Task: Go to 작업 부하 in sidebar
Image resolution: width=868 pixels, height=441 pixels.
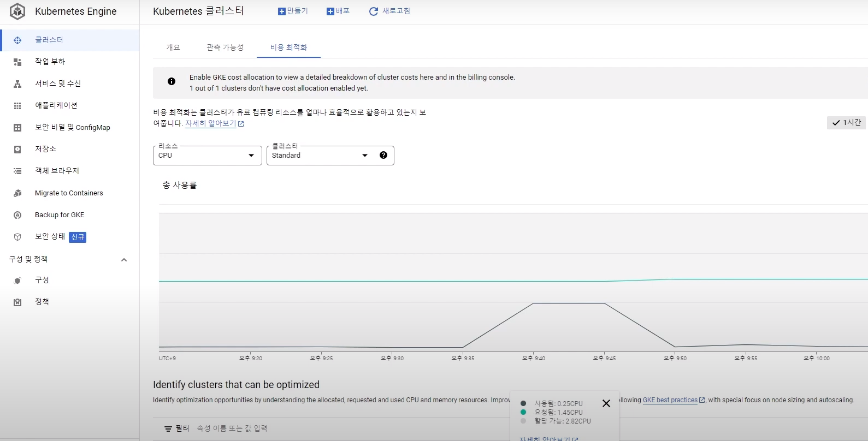Action: pyautogui.click(x=50, y=62)
